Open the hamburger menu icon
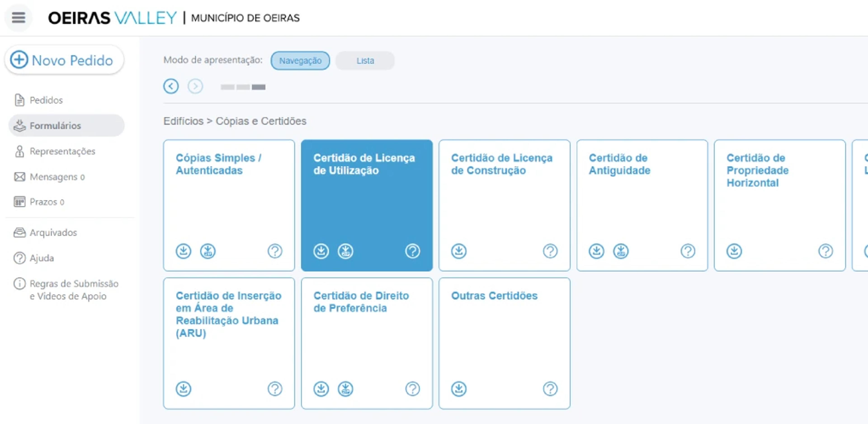Image resolution: width=868 pixels, height=424 pixels. (x=19, y=18)
